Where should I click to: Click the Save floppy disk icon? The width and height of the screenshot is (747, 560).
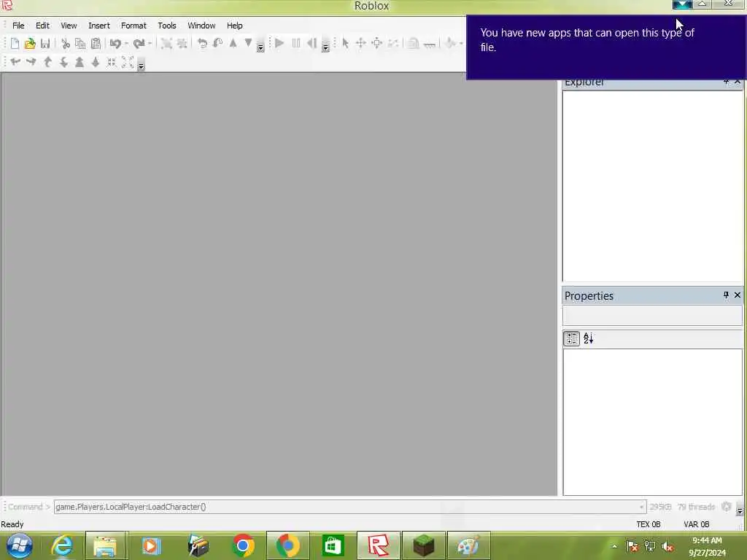coord(45,44)
